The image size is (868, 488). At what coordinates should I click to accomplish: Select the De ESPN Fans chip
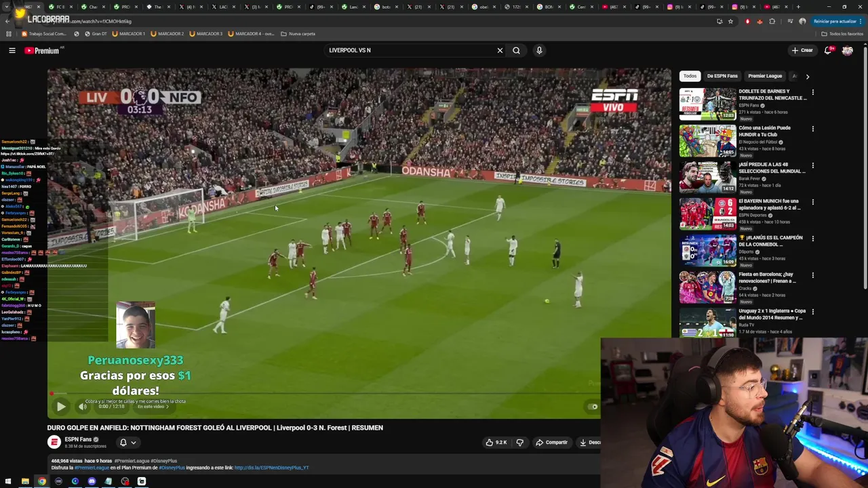pos(722,76)
